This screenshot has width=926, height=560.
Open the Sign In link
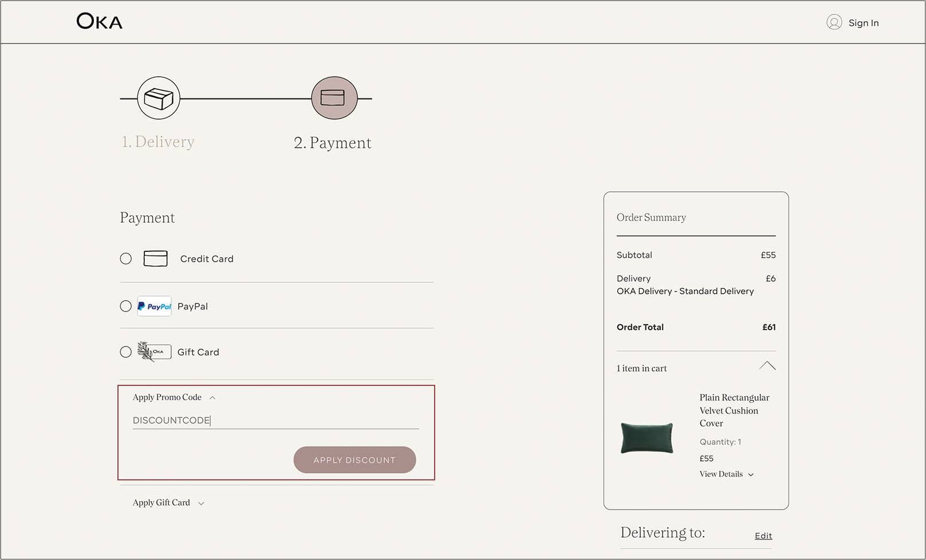tap(863, 23)
